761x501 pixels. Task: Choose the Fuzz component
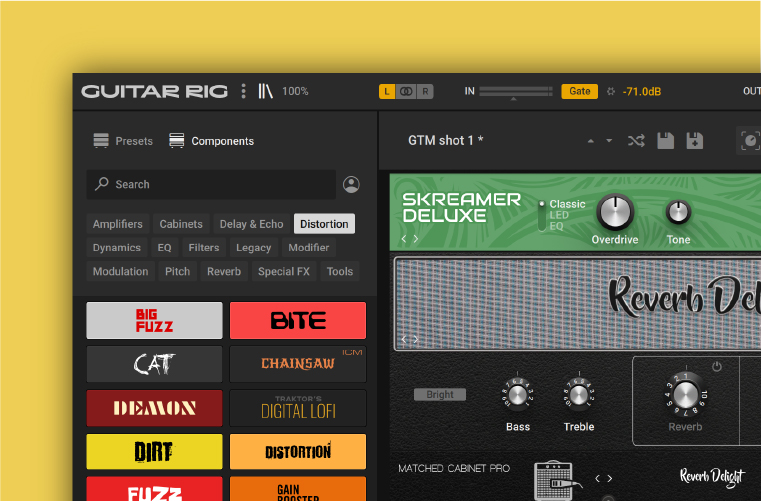tap(154, 489)
